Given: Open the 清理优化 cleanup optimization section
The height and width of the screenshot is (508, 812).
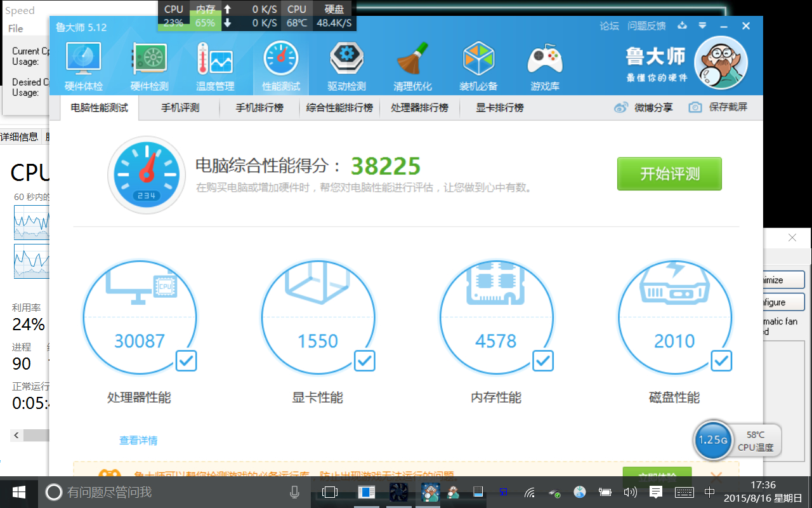Looking at the screenshot, I should coord(412,67).
